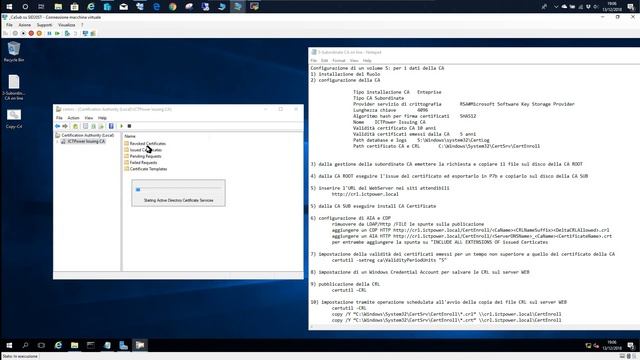Click the green Reset VM toolbar icon
The height and width of the screenshot is (360, 640).
click(58, 33)
